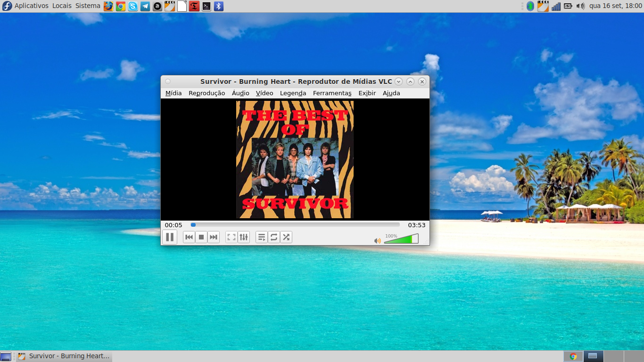Open the Bluetooth launcher next to the terminal

[219, 6]
